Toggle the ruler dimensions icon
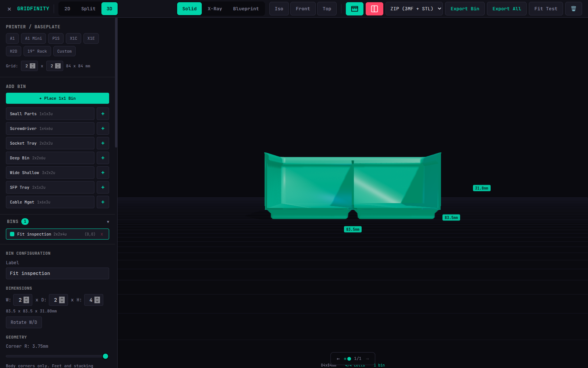This screenshot has height=368, width=588. pos(355,9)
